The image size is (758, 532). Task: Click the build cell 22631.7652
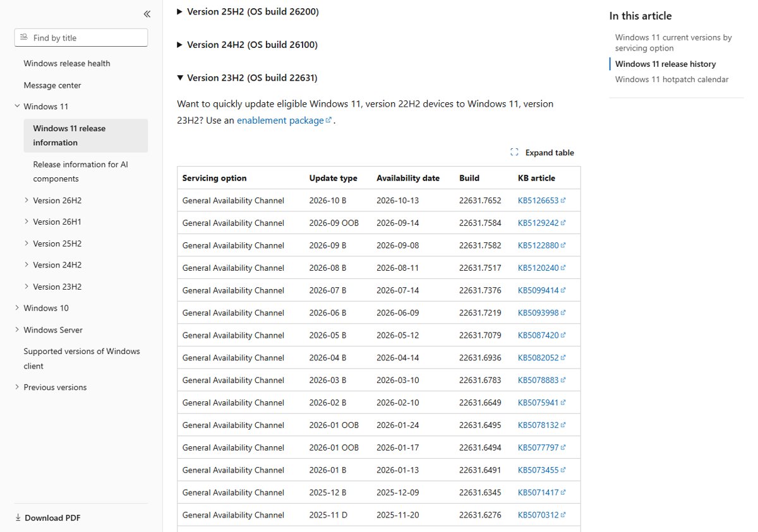(480, 201)
